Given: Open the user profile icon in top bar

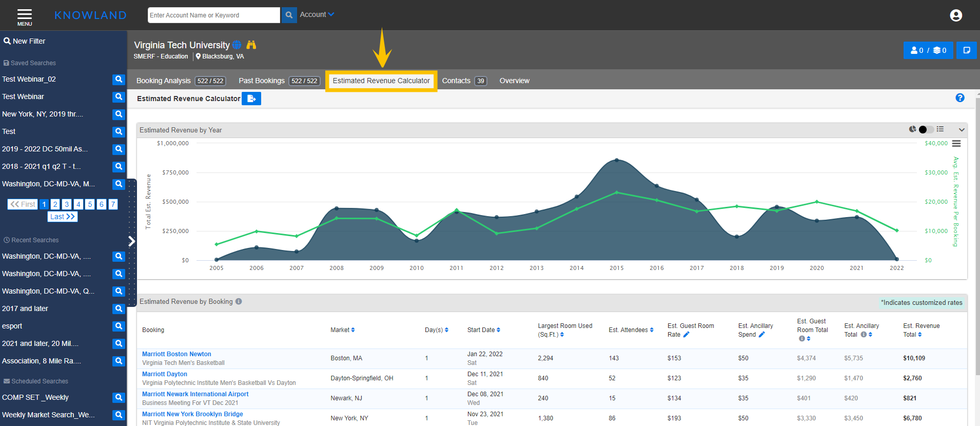Looking at the screenshot, I should (x=955, y=15).
